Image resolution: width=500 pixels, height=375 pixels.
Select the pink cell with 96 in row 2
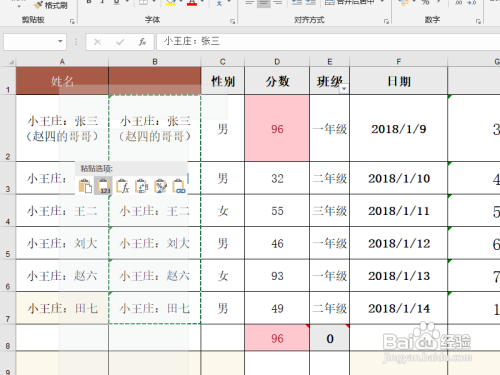[x=277, y=128]
